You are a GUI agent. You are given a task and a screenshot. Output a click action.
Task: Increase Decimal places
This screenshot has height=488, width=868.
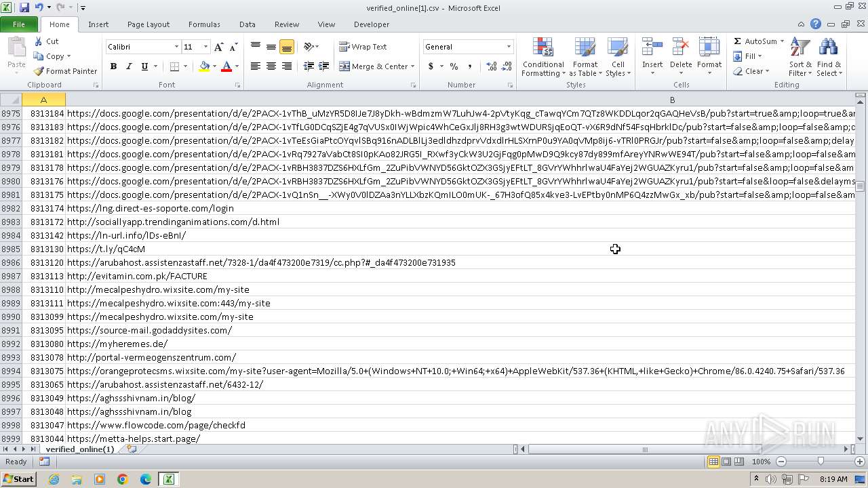tap(492, 66)
